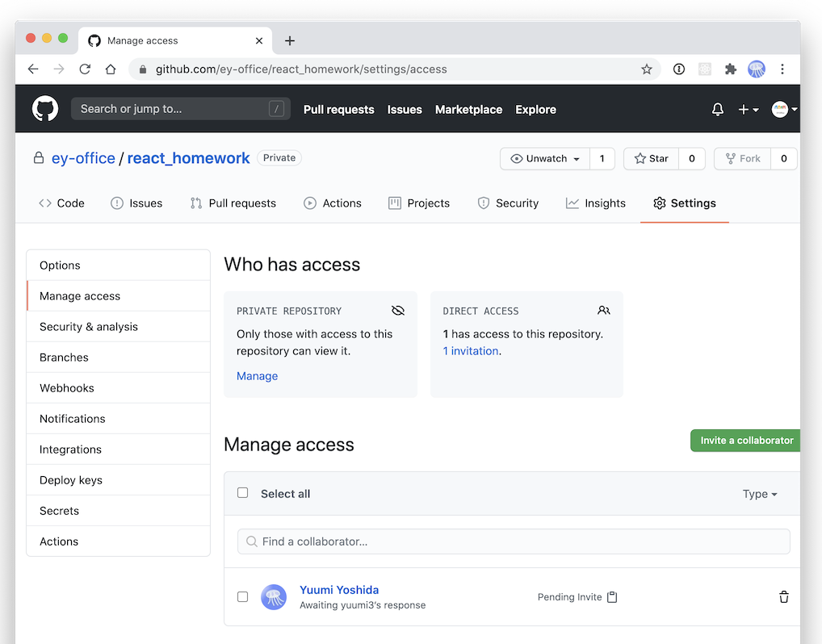Focus the Search or jump to field
Viewport: 822px width, 644px height.
coord(180,108)
